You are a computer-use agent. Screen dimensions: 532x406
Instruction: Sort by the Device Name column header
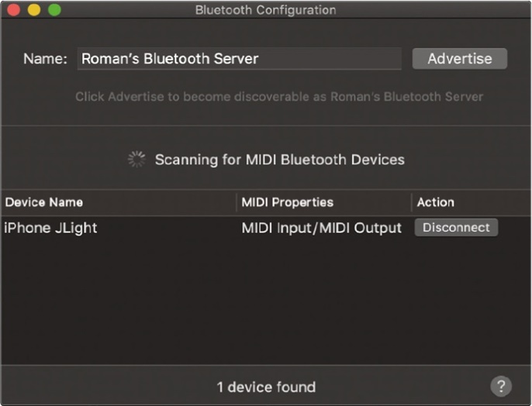pos(44,202)
